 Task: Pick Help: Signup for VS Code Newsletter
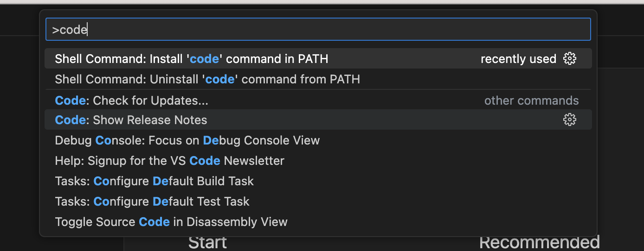pyautogui.click(x=318, y=161)
